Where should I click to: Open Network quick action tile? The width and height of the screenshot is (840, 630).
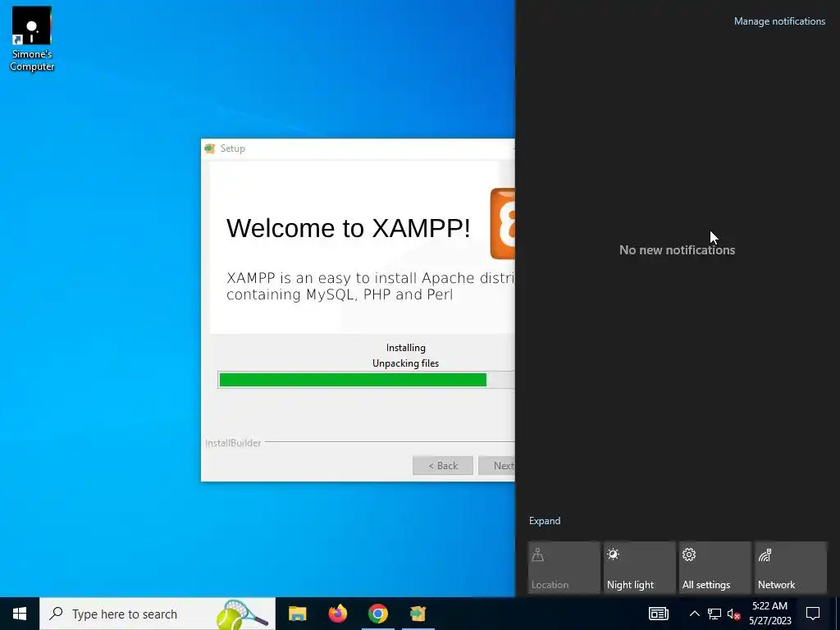[x=790, y=568]
